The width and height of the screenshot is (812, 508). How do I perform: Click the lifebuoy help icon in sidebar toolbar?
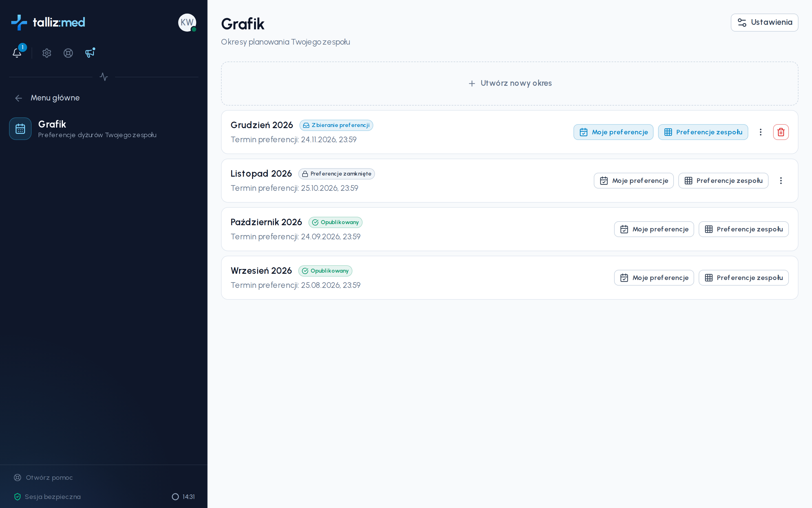coord(68,53)
